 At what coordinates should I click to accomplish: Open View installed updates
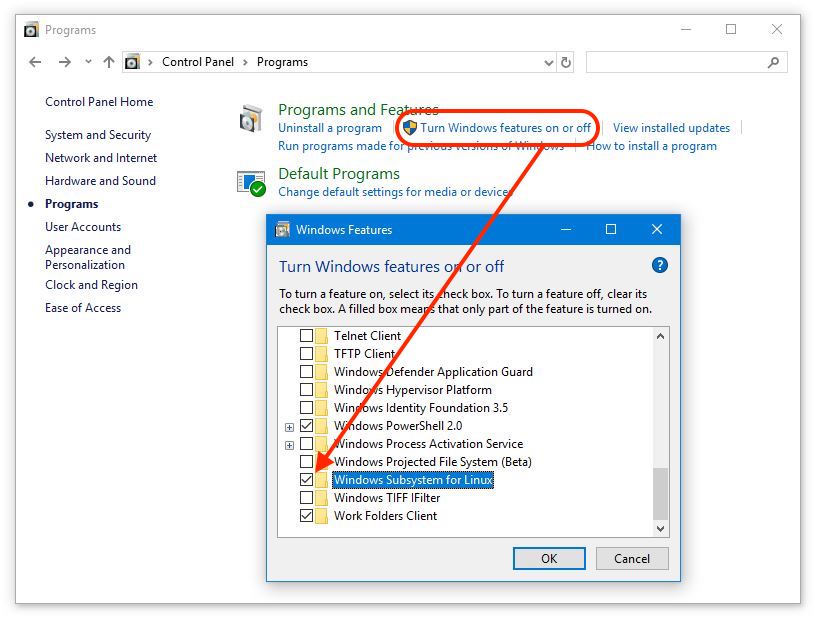click(x=672, y=128)
